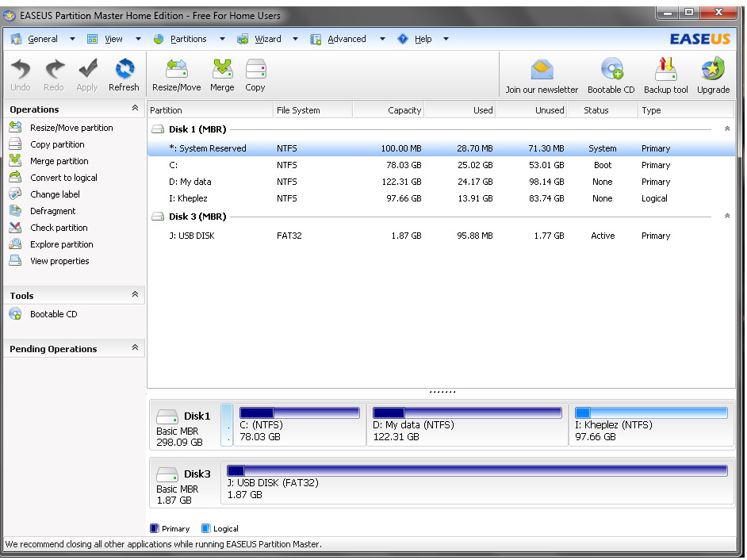Collapse the Disk 3 (MBR) group
Viewport: 747px width, 560px height.
[727, 216]
